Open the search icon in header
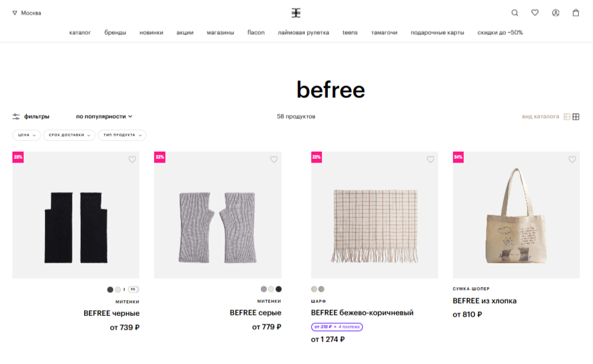Viewport: 593px width, 364px height. pyautogui.click(x=515, y=12)
